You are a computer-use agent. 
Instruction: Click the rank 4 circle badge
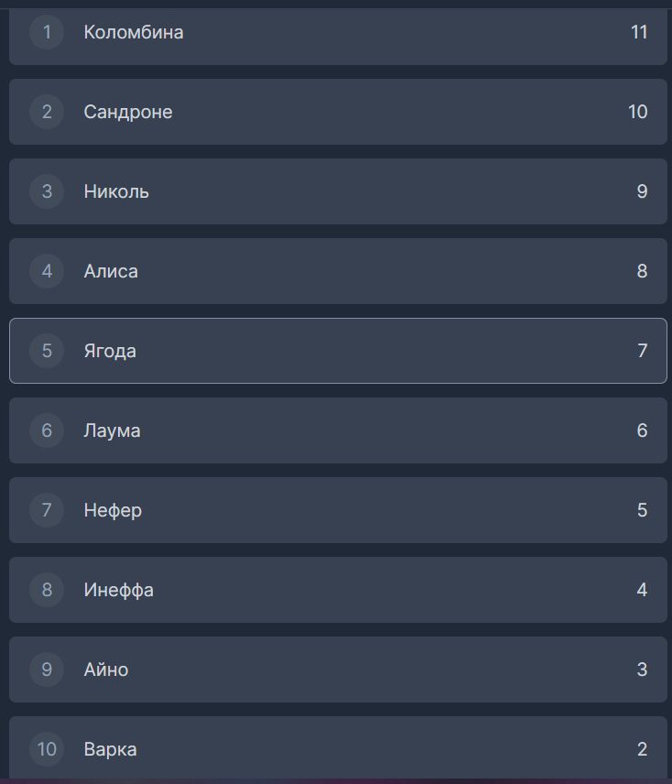coord(47,271)
